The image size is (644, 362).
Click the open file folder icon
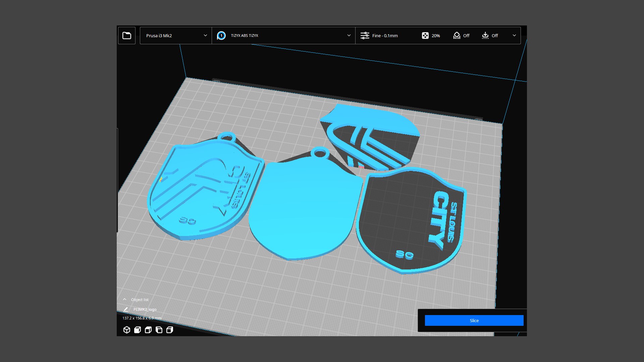(127, 36)
